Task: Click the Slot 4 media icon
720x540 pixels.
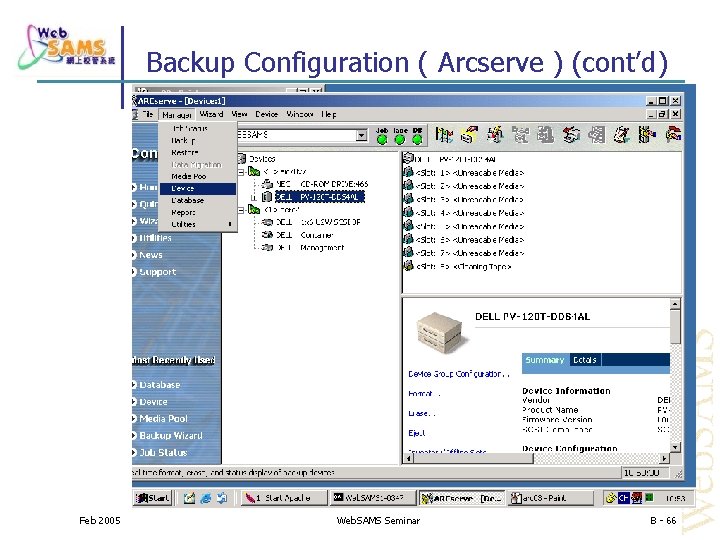Action: pyautogui.click(x=408, y=212)
